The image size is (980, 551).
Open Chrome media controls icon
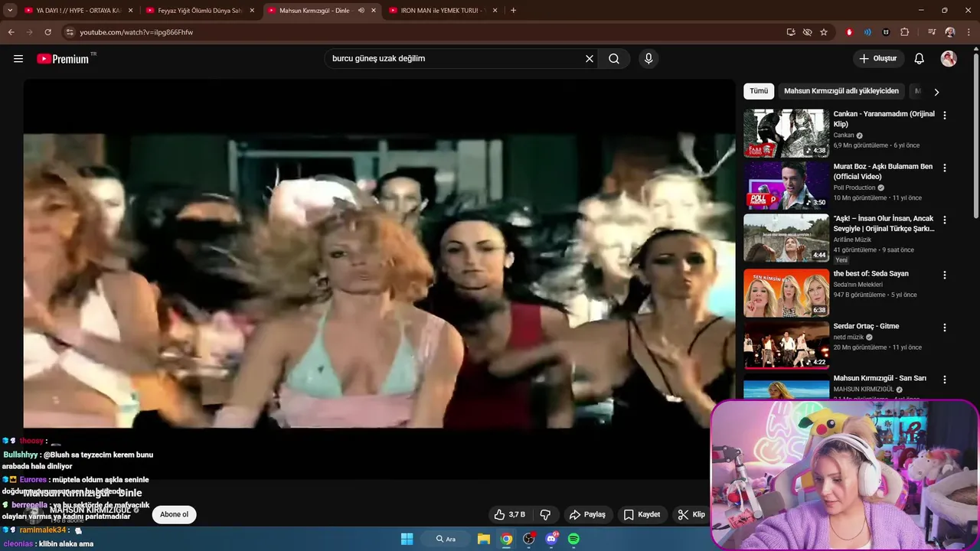pyautogui.click(x=932, y=32)
